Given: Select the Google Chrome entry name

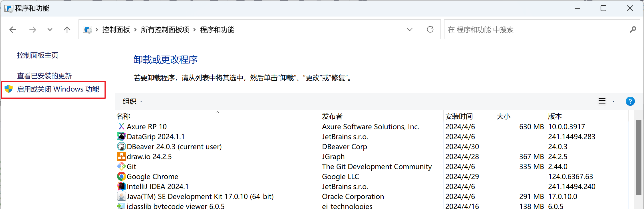Looking at the screenshot, I should pyautogui.click(x=152, y=176).
